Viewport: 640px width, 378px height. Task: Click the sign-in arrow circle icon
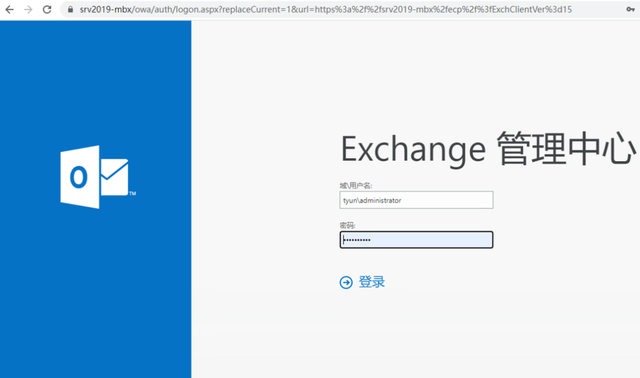coord(346,282)
